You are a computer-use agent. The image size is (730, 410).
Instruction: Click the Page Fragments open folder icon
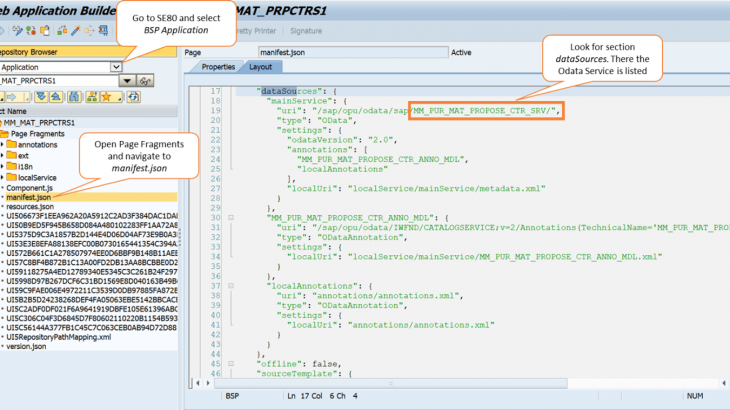point(5,134)
